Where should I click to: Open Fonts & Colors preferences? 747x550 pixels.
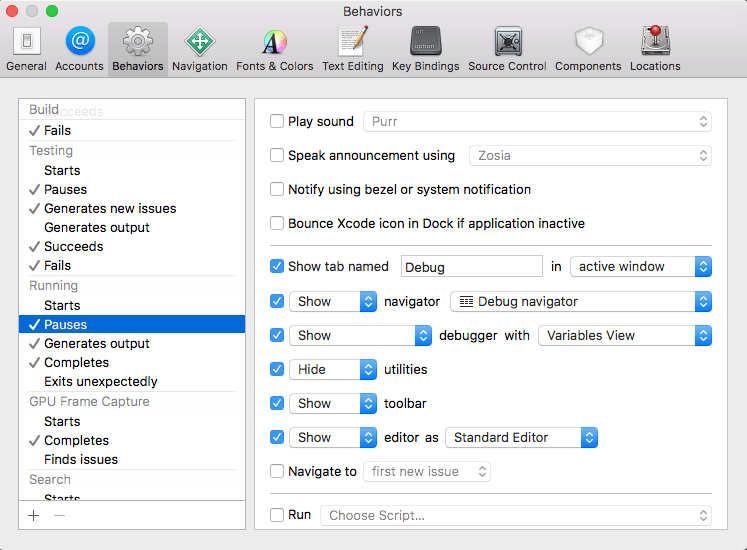point(274,49)
